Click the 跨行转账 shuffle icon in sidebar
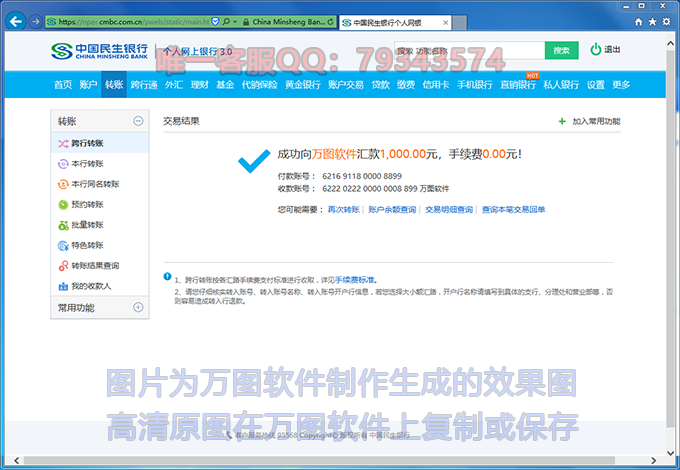680x470 pixels. [x=62, y=144]
